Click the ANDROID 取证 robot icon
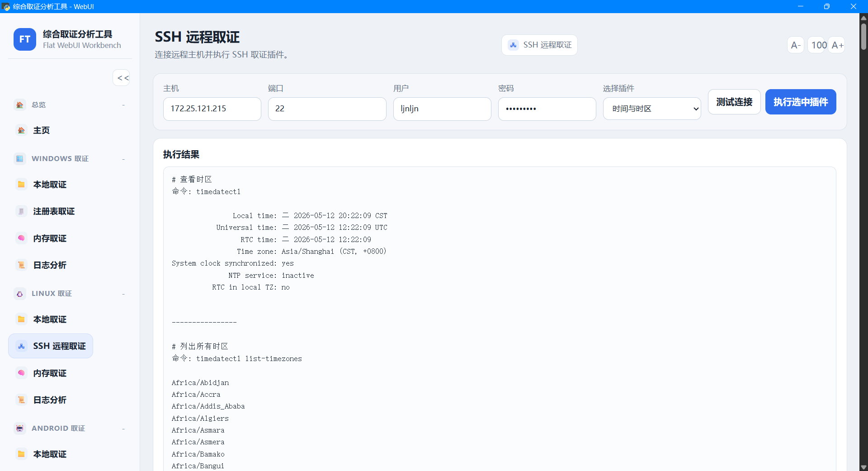The width and height of the screenshot is (868, 471). coord(19,428)
